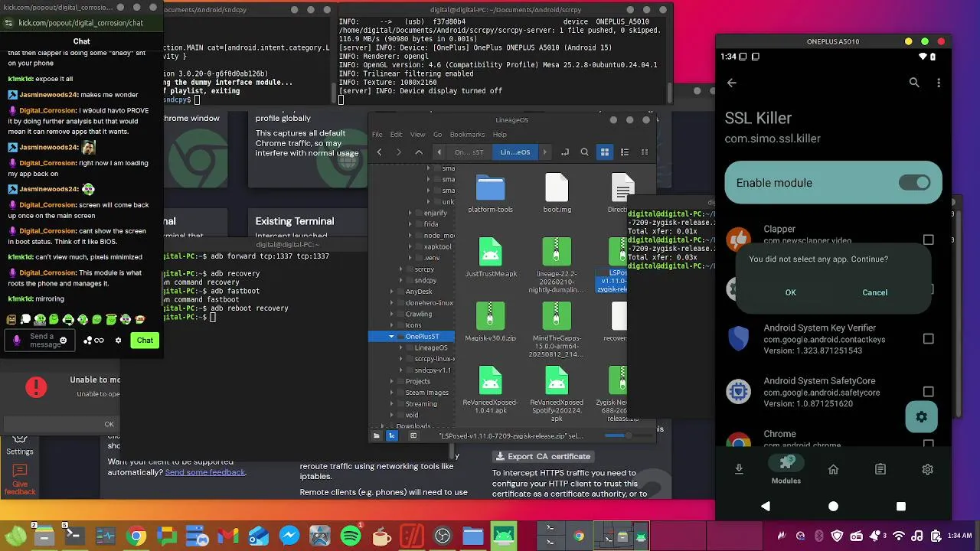Open the LSPosed Logs tab

tap(880, 469)
